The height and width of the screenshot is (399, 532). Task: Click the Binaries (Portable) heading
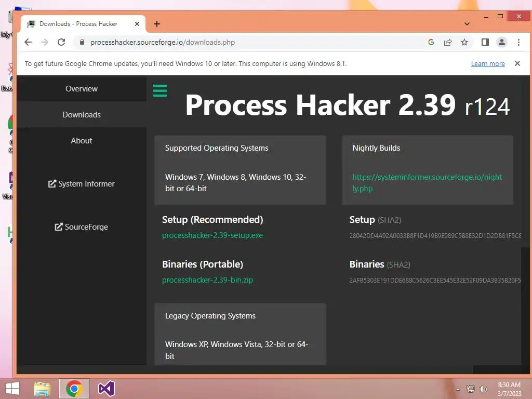coord(203,264)
